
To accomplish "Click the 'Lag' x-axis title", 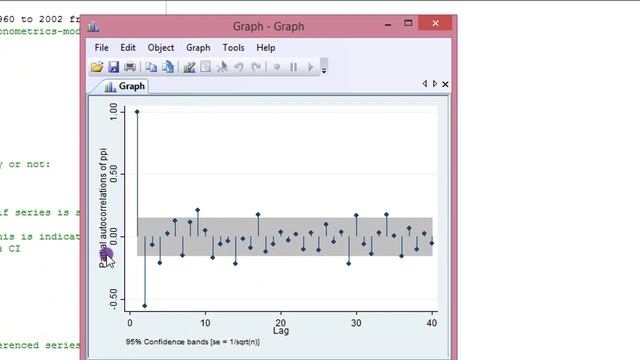I will [x=281, y=331].
